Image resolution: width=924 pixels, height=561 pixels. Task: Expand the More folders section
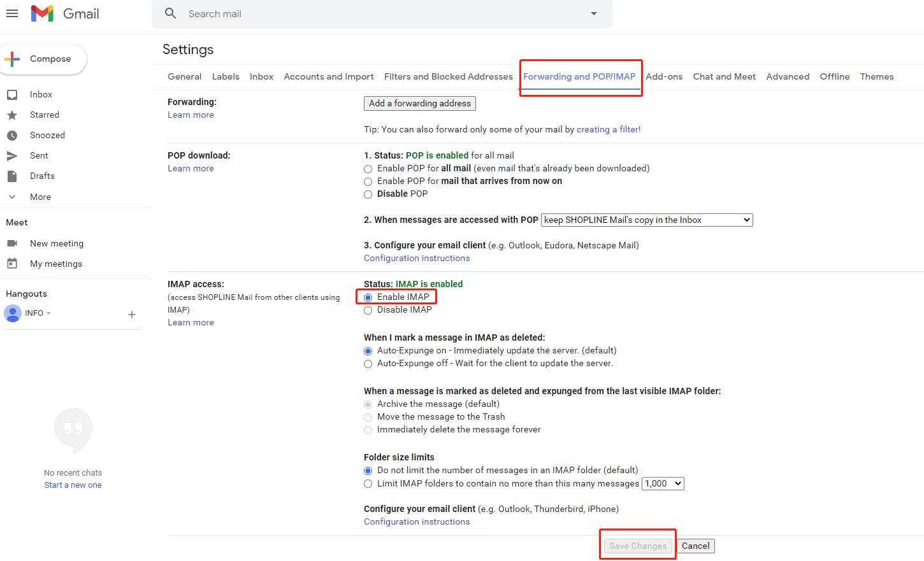point(40,196)
